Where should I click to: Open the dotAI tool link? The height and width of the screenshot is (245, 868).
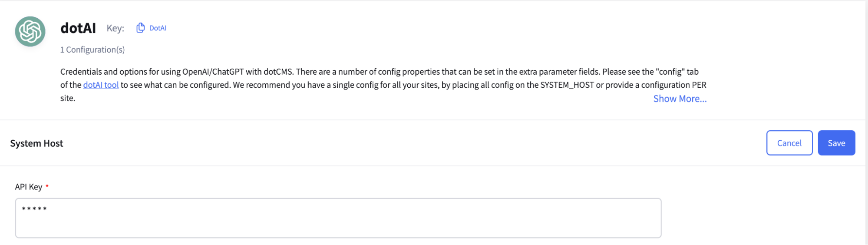pyautogui.click(x=101, y=85)
